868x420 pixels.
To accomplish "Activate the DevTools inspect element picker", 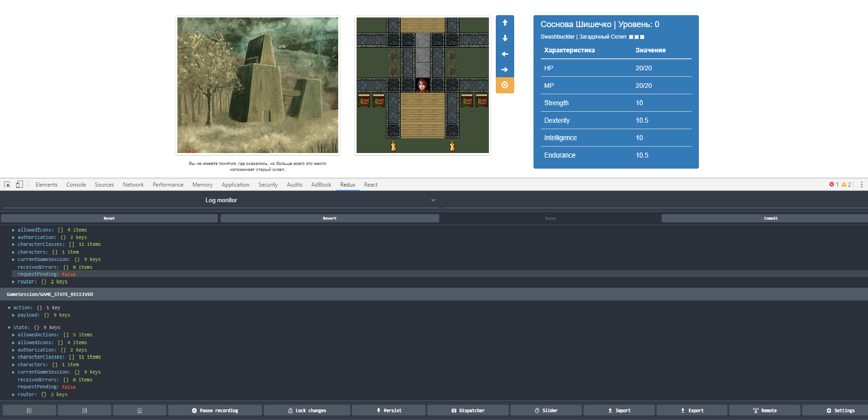I will (x=7, y=184).
